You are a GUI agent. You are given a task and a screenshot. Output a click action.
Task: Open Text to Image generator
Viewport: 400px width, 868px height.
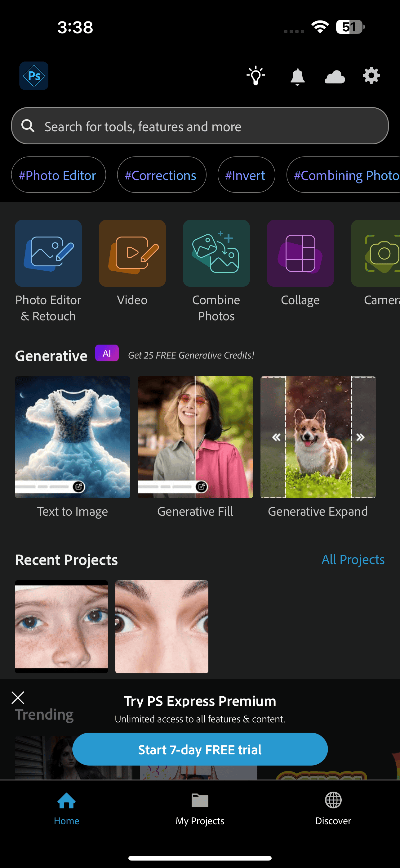[x=72, y=437]
